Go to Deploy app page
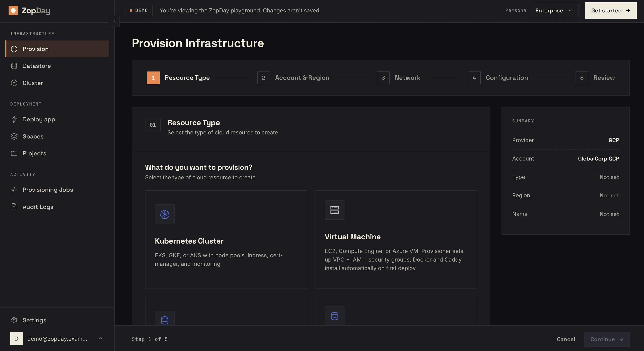 point(57,119)
